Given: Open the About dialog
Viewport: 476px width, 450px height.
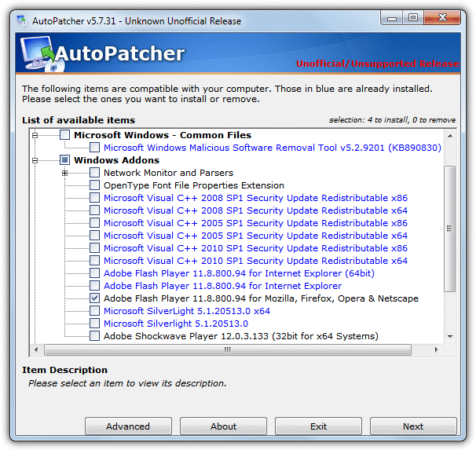Looking at the screenshot, I should tap(223, 426).
